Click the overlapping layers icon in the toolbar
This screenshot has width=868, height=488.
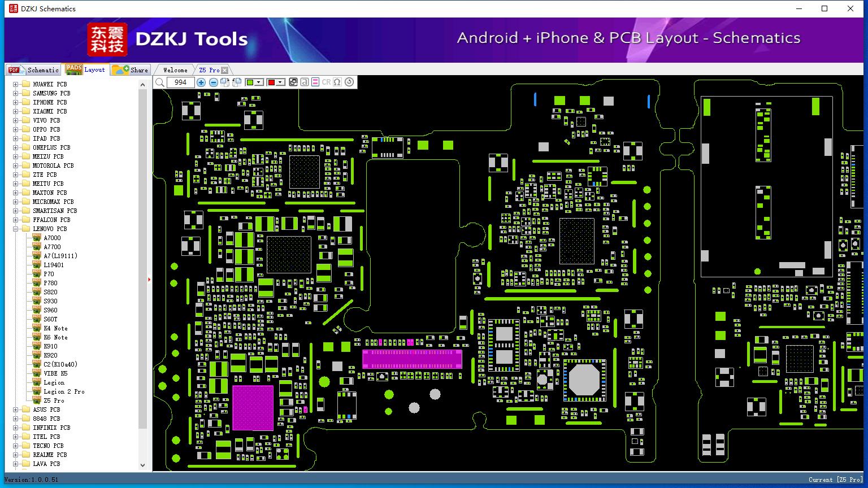(293, 82)
